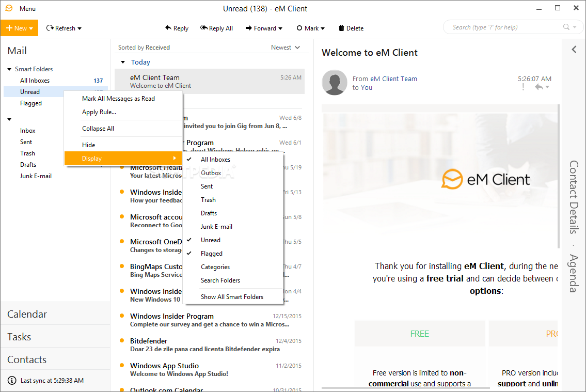
Task: Click the search magnifier icon
Action: [566, 27]
